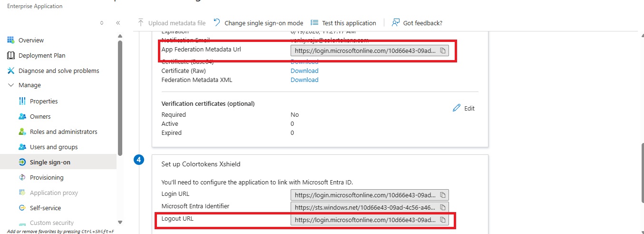Click the pencil Edit icon for verification certificates
This screenshot has width=644, height=234.
click(457, 108)
